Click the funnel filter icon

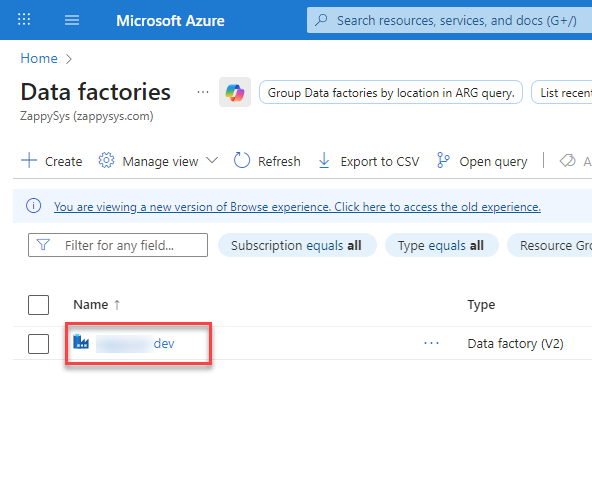[43, 245]
